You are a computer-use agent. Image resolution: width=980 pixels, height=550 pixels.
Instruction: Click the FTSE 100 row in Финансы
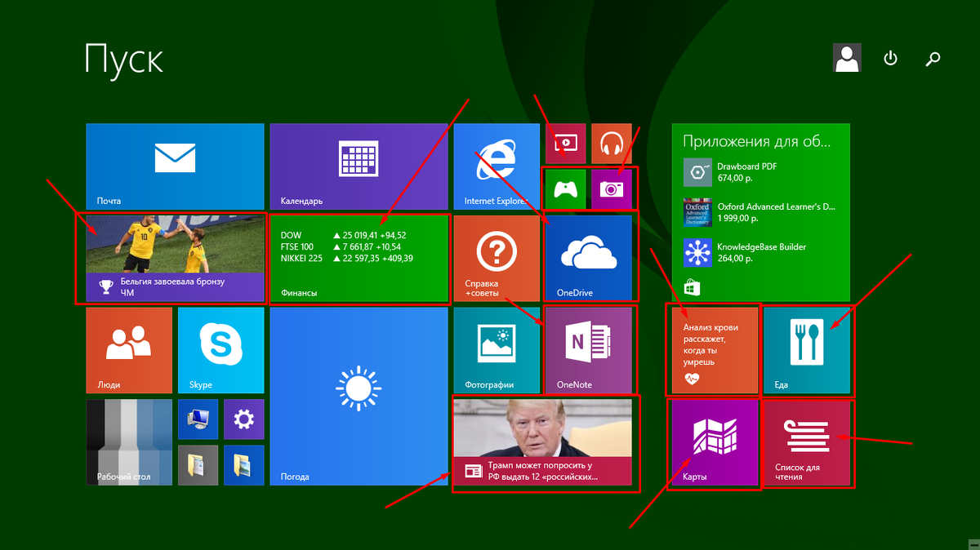point(341,246)
